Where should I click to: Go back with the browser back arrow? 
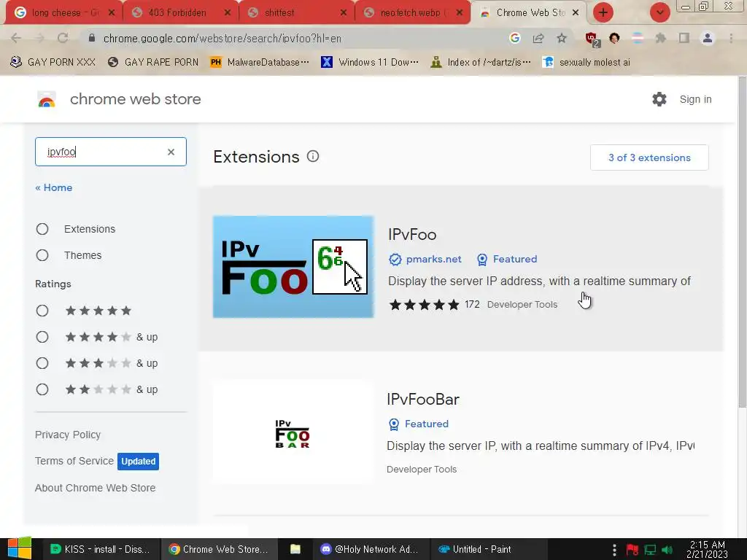[16, 38]
